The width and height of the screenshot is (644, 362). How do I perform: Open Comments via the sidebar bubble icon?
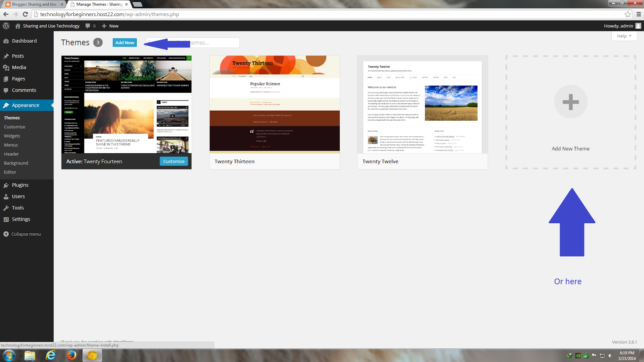6,90
